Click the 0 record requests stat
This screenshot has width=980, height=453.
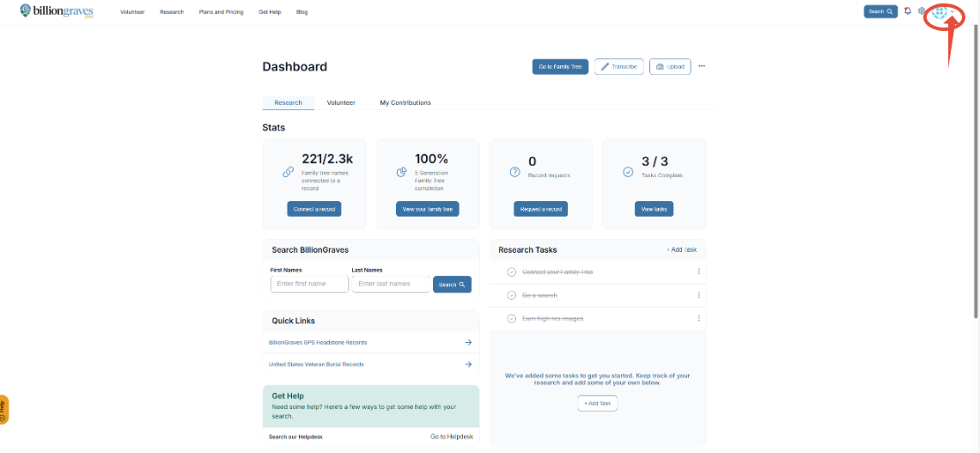(532, 162)
